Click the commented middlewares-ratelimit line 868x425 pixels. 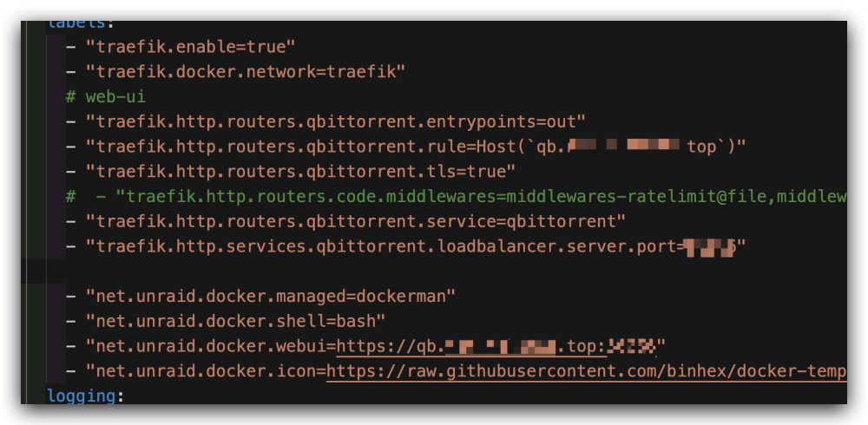[457, 196]
